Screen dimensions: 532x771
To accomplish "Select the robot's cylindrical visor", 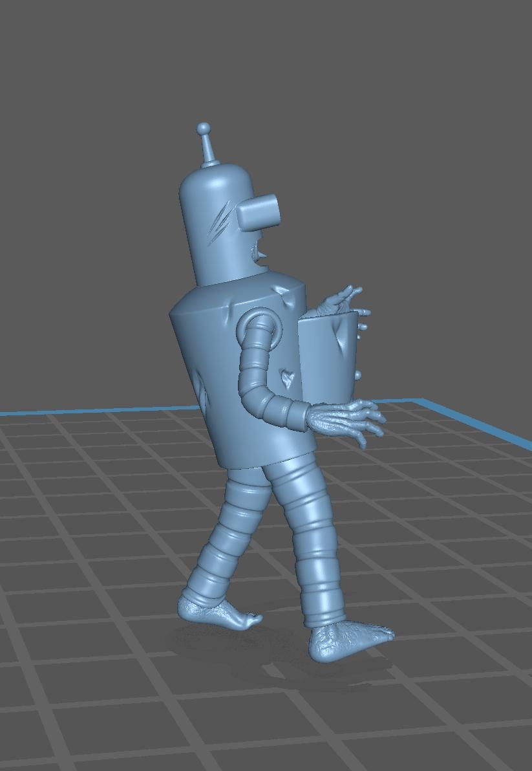I will tap(259, 212).
